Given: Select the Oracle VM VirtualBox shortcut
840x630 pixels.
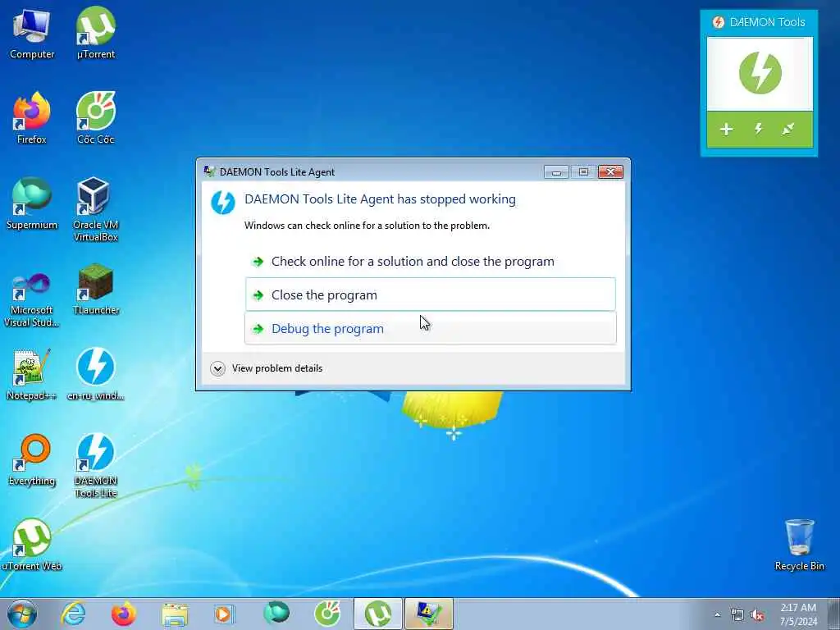Looking at the screenshot, I should point(96,209).
